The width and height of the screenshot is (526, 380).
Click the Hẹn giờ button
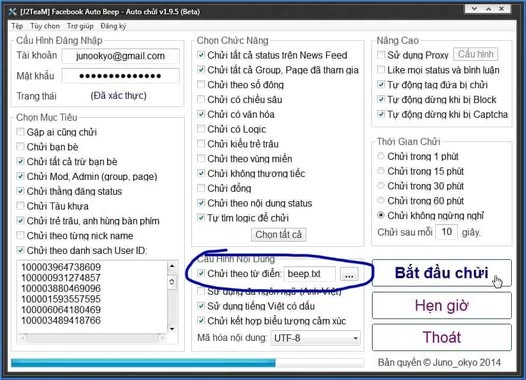(442, 306)
